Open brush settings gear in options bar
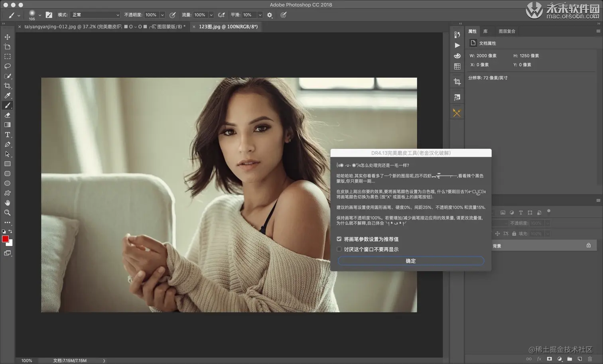The image size is (603, 364). [x=270, y=15]
